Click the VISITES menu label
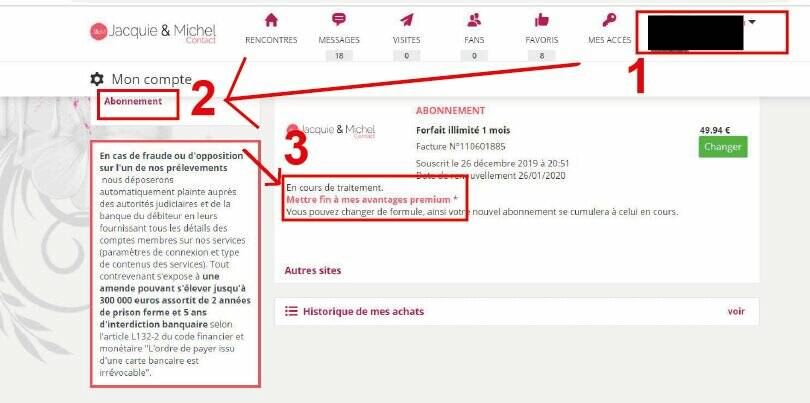Viewport: 810px width, 403px height. pos(407,40)
